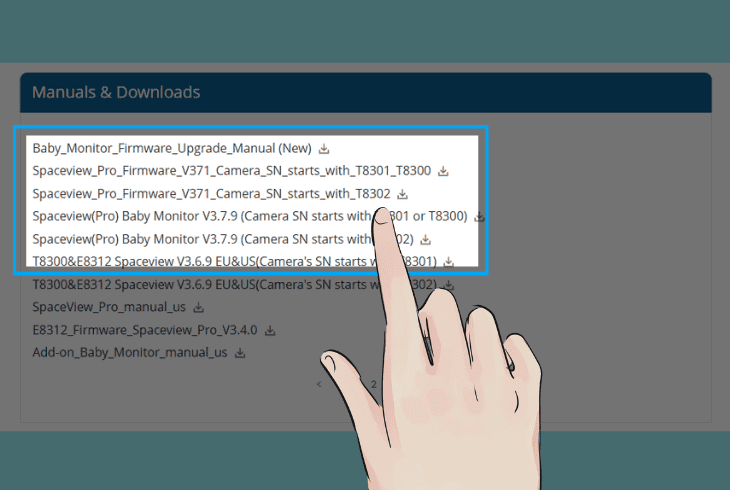
Task: Go to previous page with left chevron
Action: (319, 384)
